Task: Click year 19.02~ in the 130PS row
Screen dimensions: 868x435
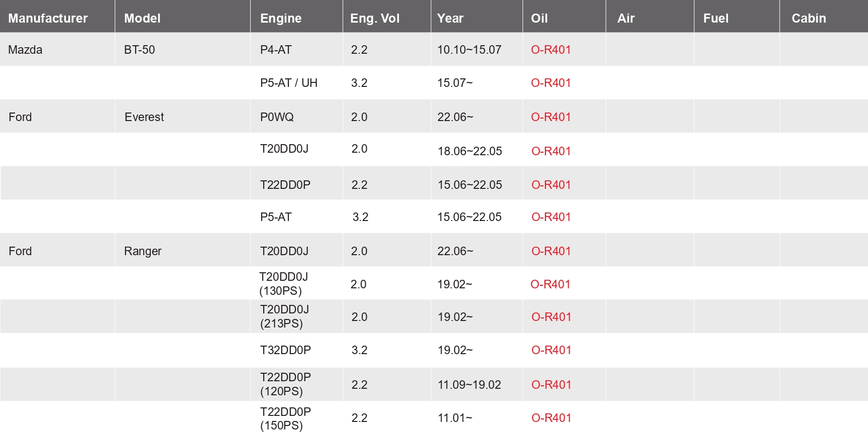Action: click(x=455, y=284)
